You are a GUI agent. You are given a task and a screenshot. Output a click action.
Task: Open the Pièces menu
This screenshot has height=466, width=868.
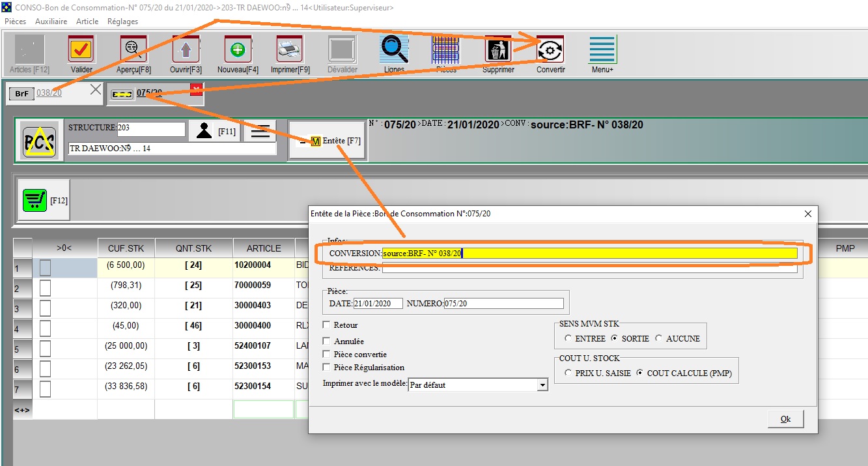coord(16,22)
